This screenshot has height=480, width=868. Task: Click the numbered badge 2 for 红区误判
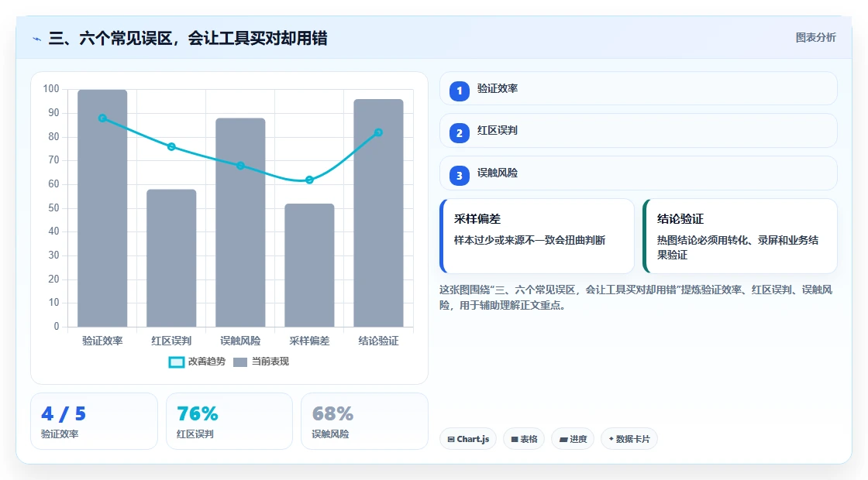click(x=459, y=132)
